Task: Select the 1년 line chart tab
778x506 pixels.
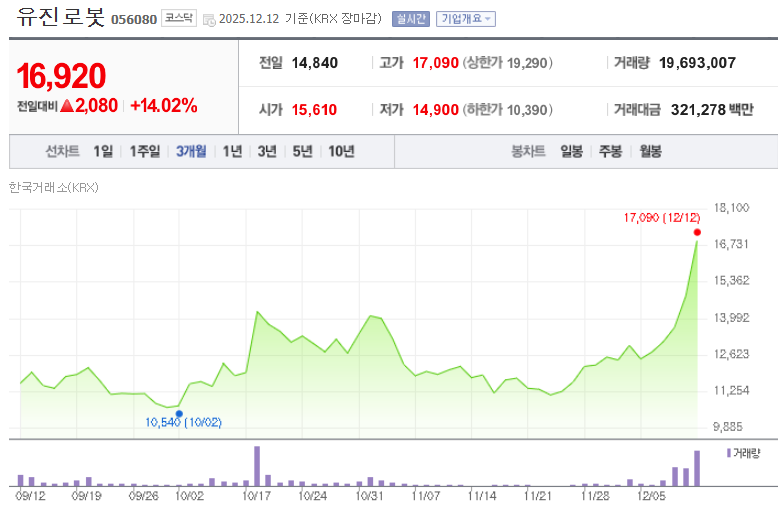Action: tap(232, 151)
